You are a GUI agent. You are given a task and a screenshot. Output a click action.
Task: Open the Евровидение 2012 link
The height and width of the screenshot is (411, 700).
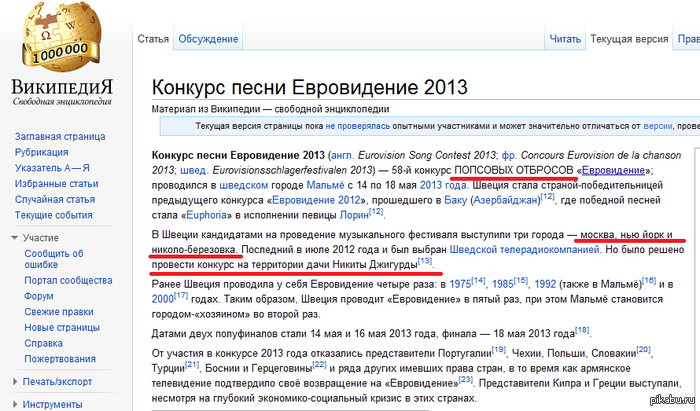click(x=316, y=200)
